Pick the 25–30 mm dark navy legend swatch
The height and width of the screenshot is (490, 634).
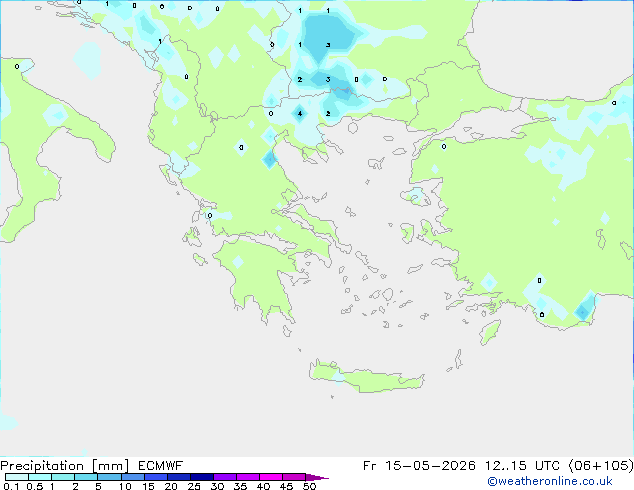pos(201,477)
